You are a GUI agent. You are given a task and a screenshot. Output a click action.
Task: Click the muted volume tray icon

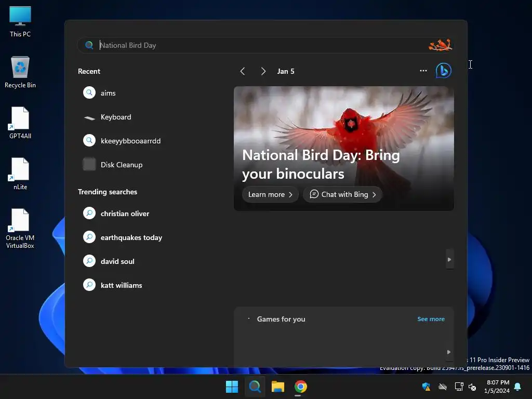(472, 387)
